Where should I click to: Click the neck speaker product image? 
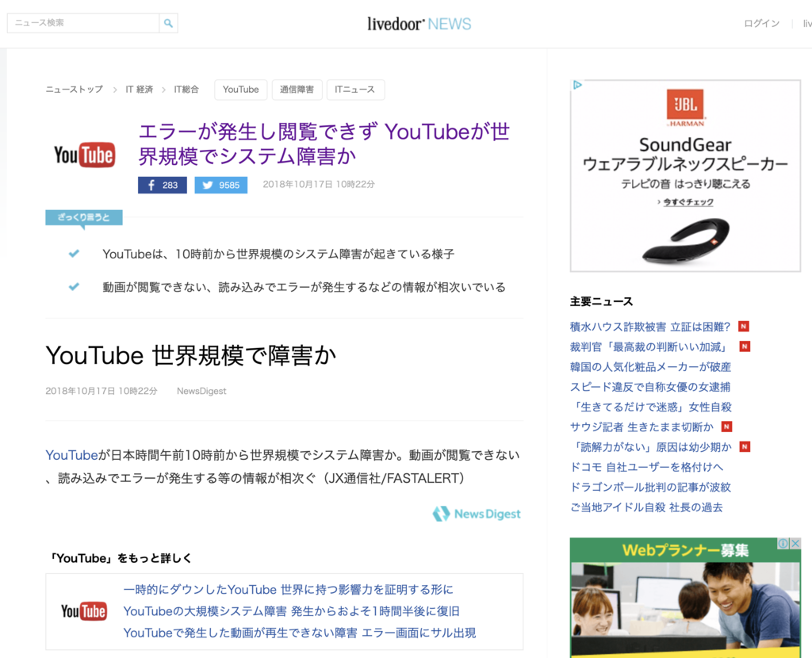(x=686, y=239)
